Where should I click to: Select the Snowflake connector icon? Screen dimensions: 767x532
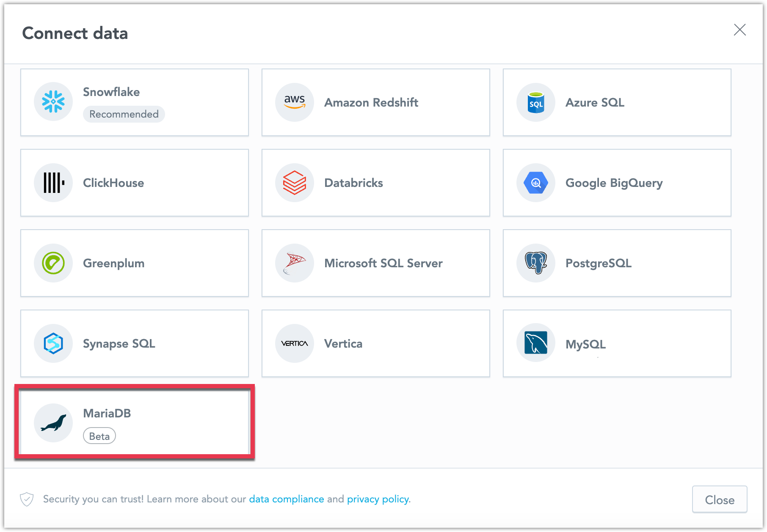click(53, 101)
